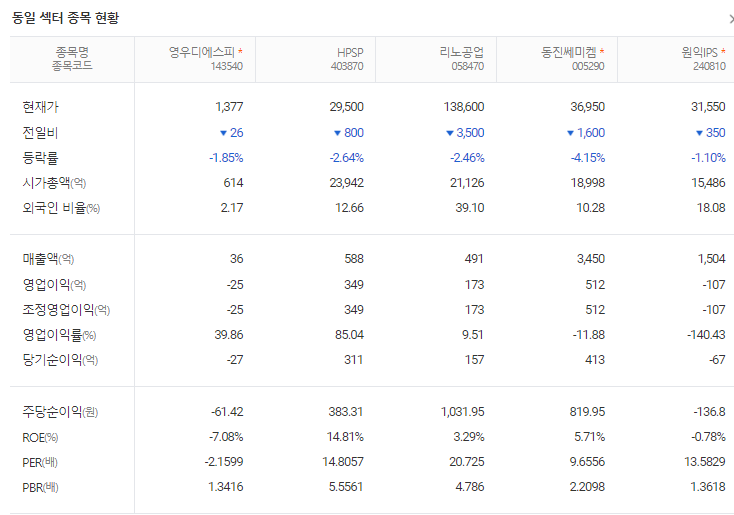Viewport: 734px width, 515px height.
Task: Select the 영업이익(억) row label
Action: point(54,284)
